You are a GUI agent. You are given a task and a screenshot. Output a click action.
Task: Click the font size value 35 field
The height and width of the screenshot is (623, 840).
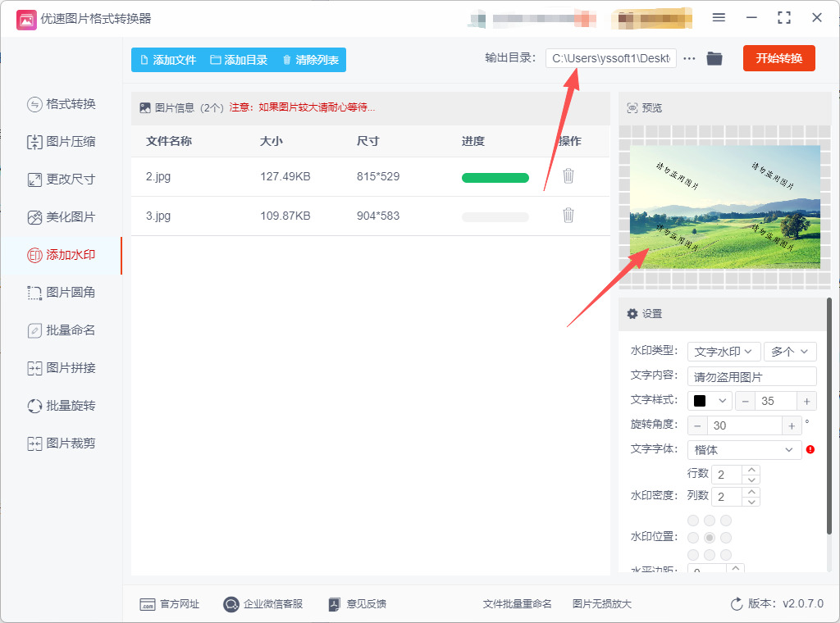pos(776,401)
